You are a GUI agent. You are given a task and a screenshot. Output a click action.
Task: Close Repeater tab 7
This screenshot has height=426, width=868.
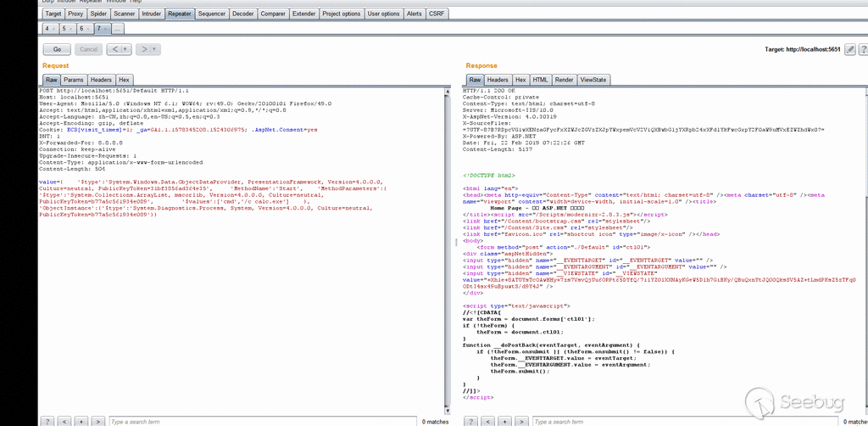107,28
